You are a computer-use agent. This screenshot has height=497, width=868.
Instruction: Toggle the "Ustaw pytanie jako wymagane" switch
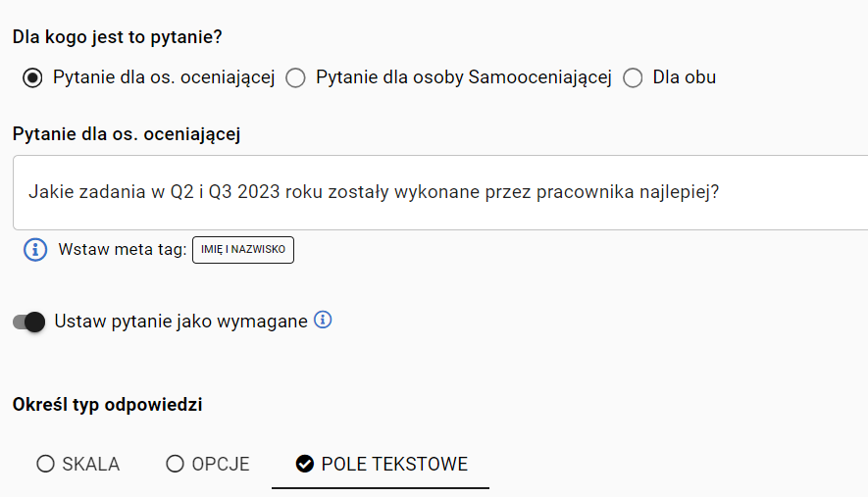pyautogui.click(x=28, y=322)
